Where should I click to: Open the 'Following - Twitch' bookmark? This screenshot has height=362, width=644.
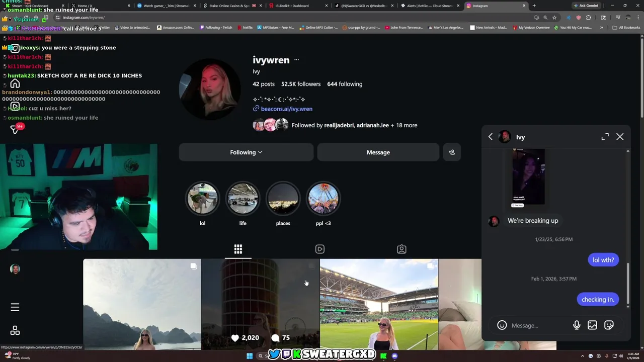216,28
